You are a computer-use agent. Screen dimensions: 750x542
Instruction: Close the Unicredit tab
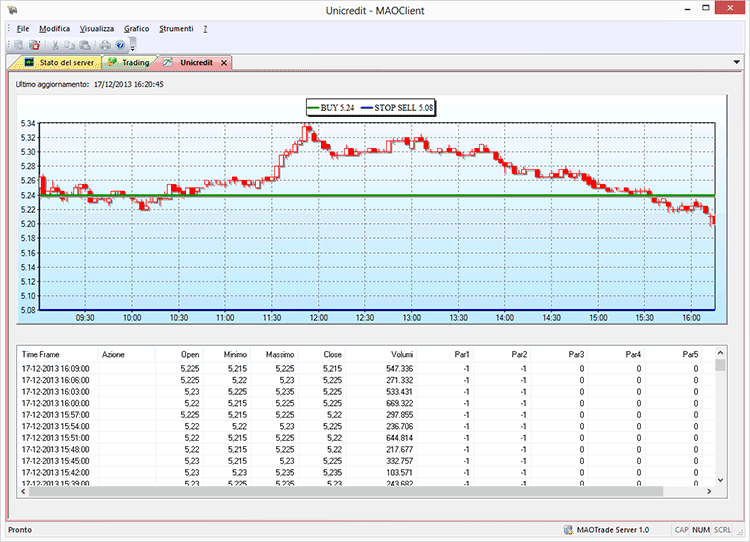tap(224, 63)
